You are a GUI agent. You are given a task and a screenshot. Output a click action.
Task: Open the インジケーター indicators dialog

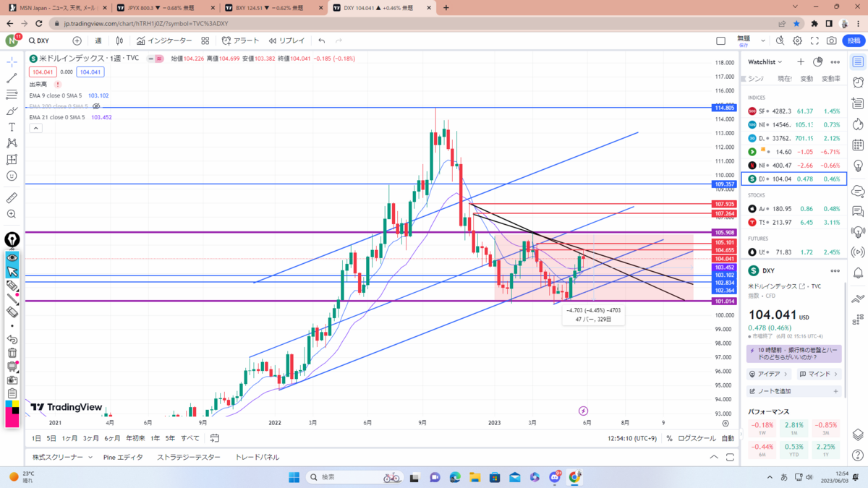click(x=164, y=40)
